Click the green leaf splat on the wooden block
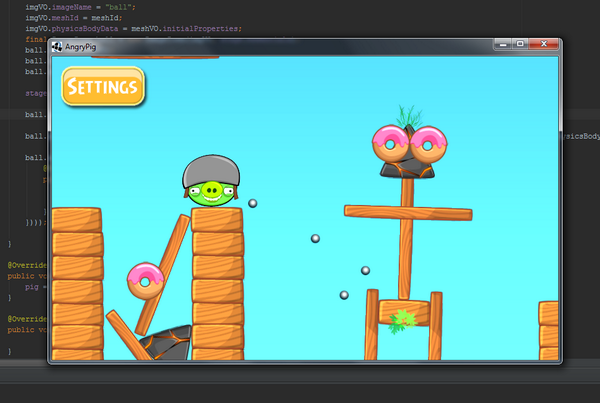This screenshot has height=403, width=600. tap(402, 321)
